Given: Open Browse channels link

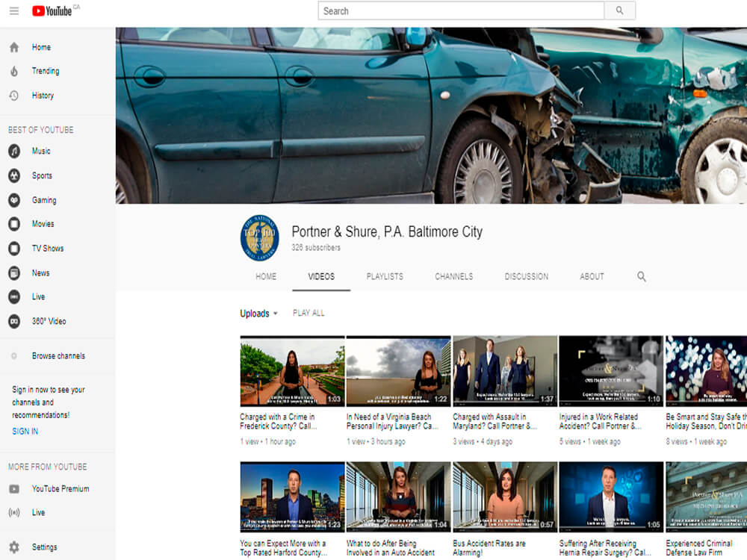Looking at the screenshot, I should pyautogui.click(x=58, y=355).
